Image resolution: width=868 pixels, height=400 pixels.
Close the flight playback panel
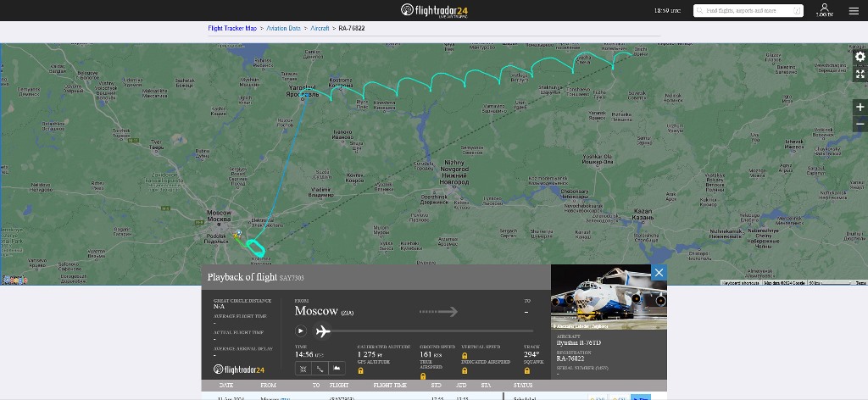click(x=659, y=272)
